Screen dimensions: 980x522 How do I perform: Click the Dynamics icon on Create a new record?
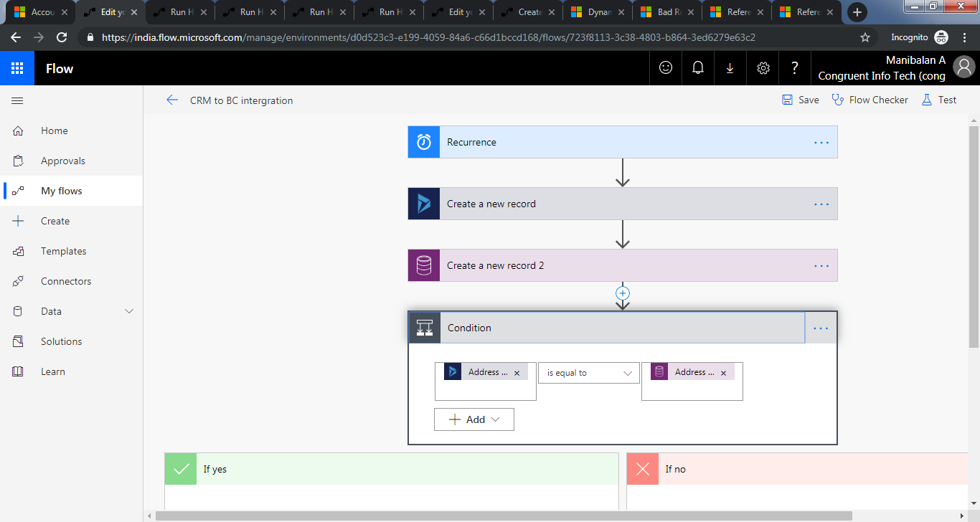[x=424, y=204]
